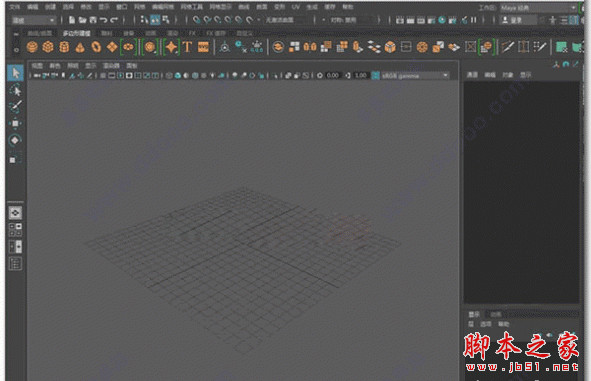Click the orange T polygon type icon
This screenshot has height=381, width=591.
coord(187,47)
